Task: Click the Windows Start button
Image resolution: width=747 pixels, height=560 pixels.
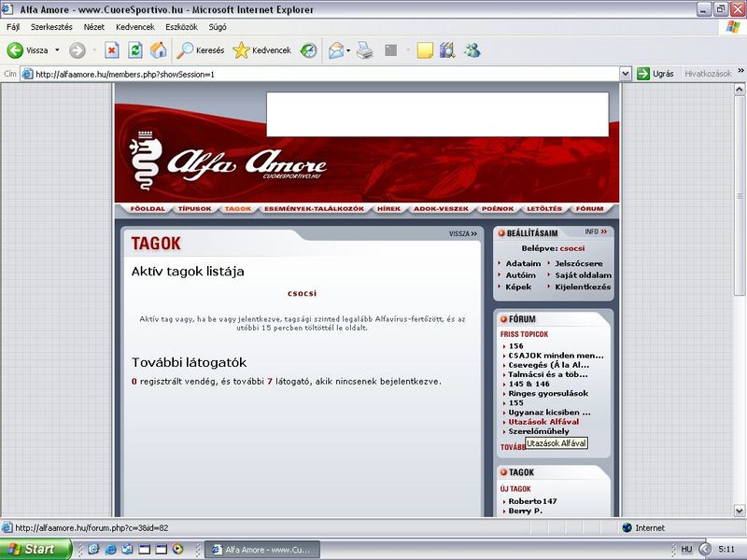Action: (35, 550)
